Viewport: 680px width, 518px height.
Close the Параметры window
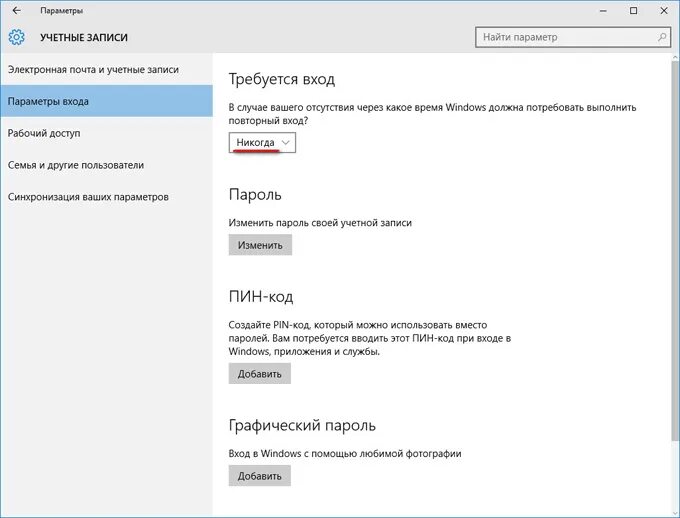pyautogui.click(x=664, y=11)
